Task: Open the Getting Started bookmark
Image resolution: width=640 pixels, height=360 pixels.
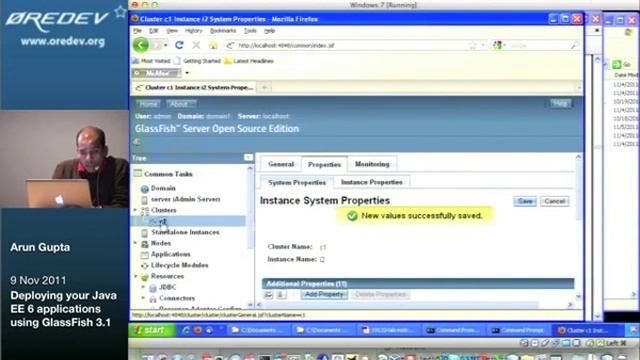Action: 198,61
